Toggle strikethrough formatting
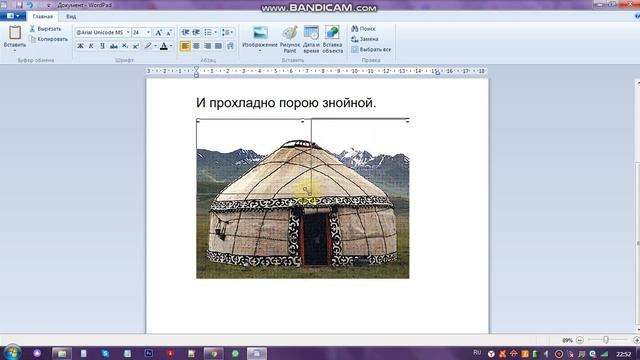Image resolution: width=640 pixels, height=360 pixels. 113,46
